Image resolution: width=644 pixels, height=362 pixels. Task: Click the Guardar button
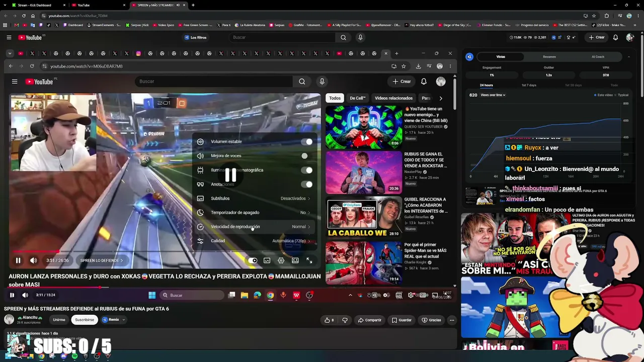[401, 320]
